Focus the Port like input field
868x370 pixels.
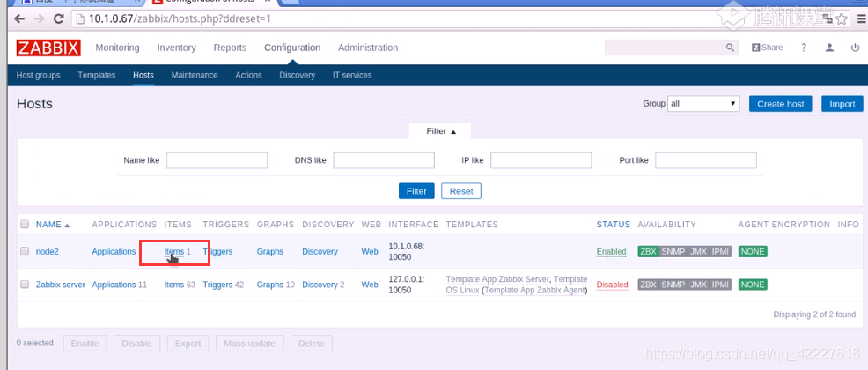tap(706, 160)
